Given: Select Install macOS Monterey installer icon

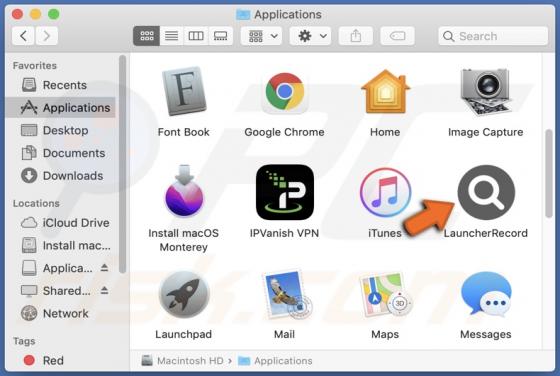Looking at the screenshot, I should pyautogui.click(x=184, y=191).
